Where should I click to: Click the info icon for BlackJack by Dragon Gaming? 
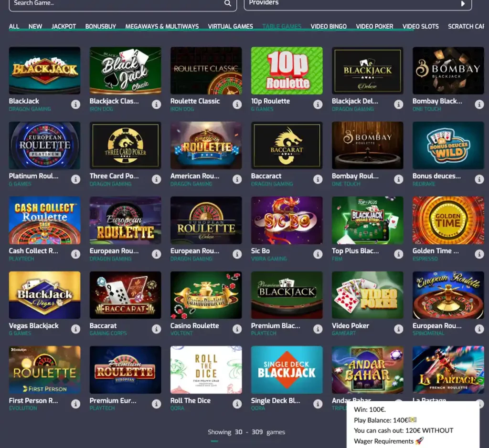coord(76,104)
